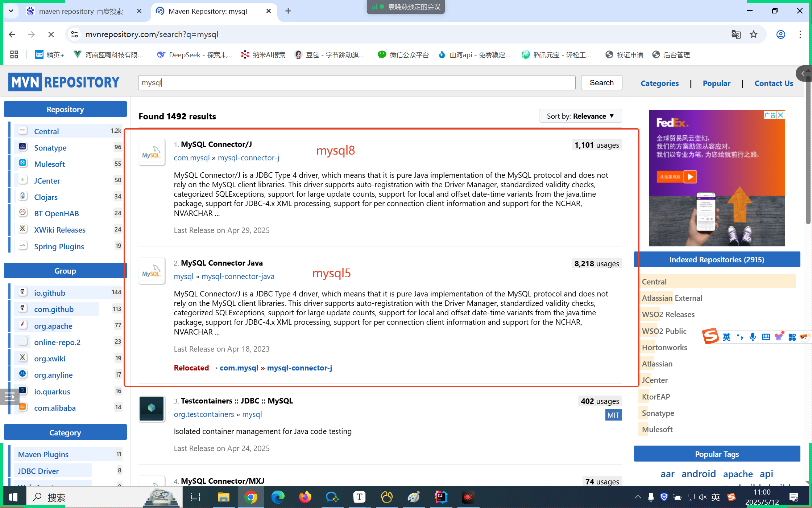This screenshot has width=812, height=508.
Task: Click the MySQL logo of Connector/J result
Action: 152,152
